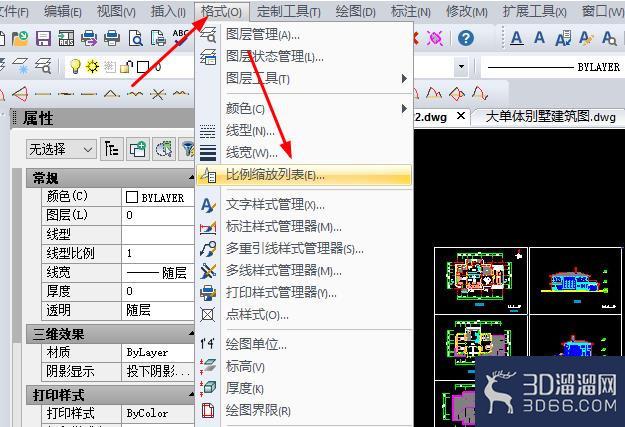Click the crossed X line icon in third toolbar row
625x427 pixels.
pyautogui.click(x=158, y=94)
